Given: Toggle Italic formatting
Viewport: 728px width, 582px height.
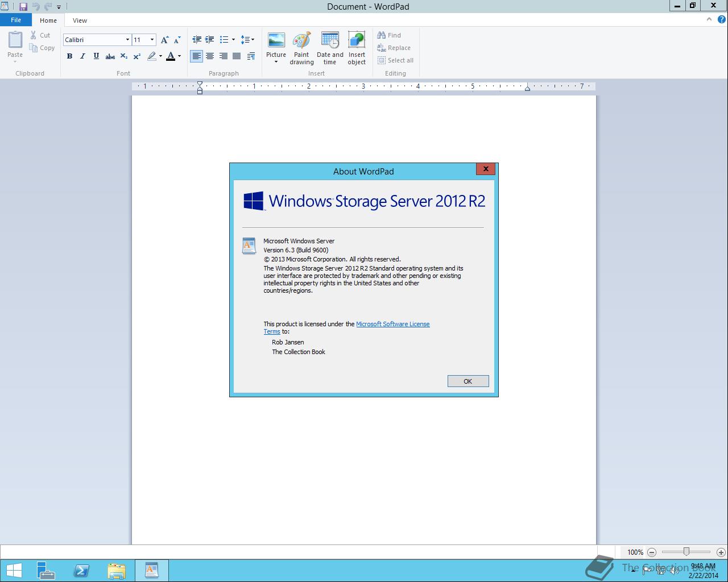Looking at the screenshot, I should click(82, 56).
